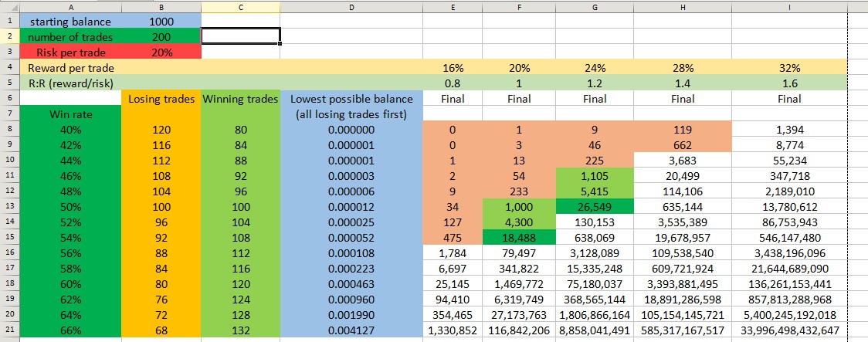Select losing trades value 120
Image resolution: width=868 pixels, height=342 pixels.
click(x=161, y=130)
